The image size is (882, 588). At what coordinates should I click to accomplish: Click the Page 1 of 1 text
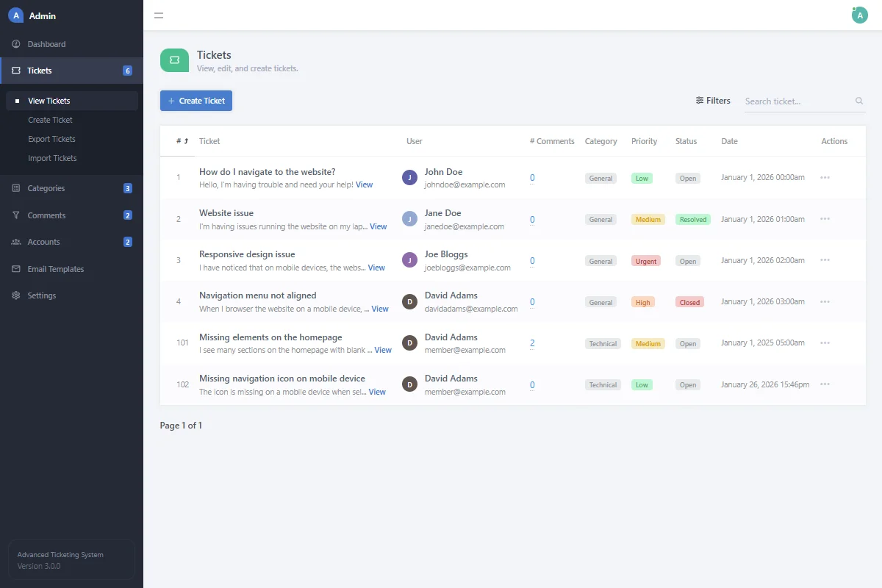click(x=181, y=426)
